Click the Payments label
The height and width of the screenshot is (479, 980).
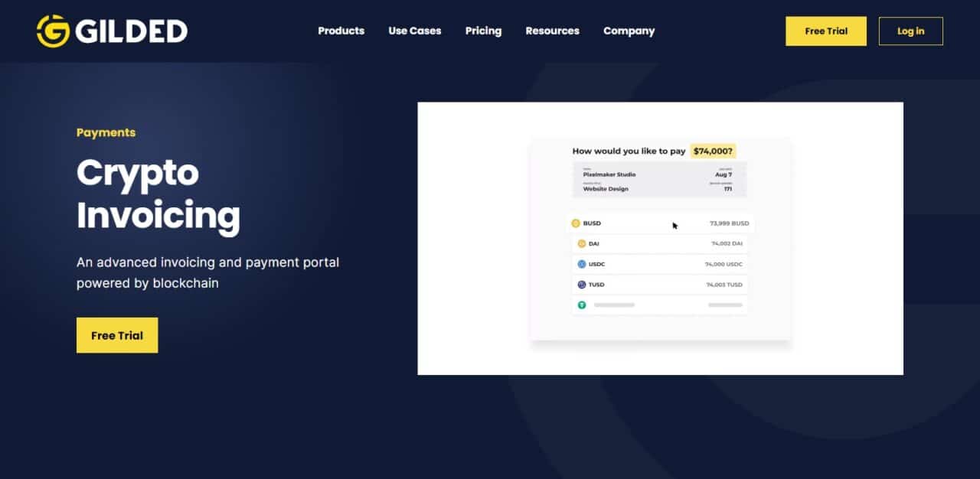click(x=106, y=132)
